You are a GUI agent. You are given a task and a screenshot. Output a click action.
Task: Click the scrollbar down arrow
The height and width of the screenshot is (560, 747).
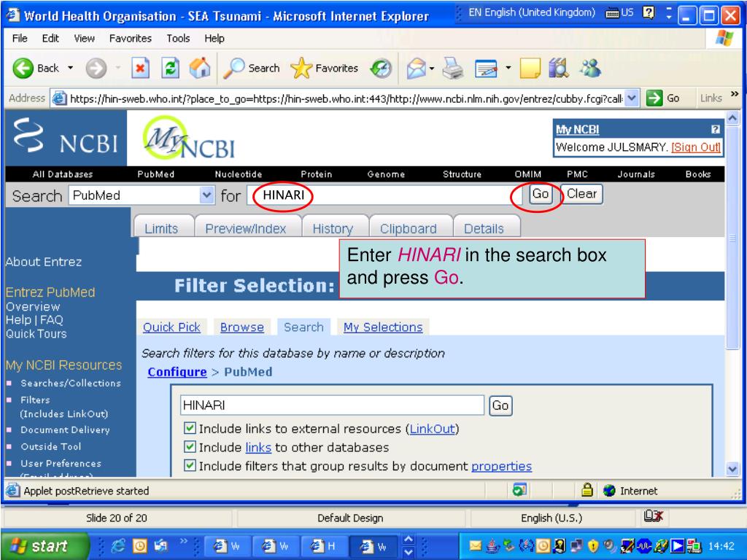(x=732, y=469)
